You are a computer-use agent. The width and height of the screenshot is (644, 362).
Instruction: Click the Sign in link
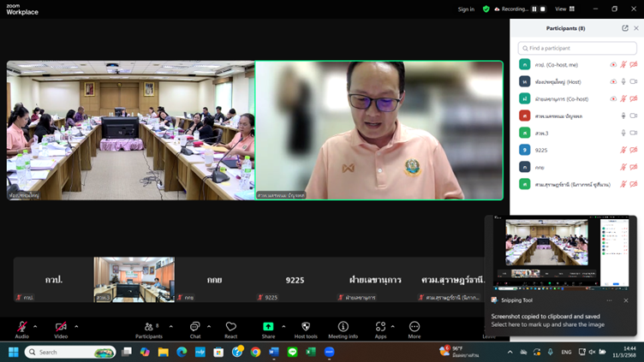(466, 9)
